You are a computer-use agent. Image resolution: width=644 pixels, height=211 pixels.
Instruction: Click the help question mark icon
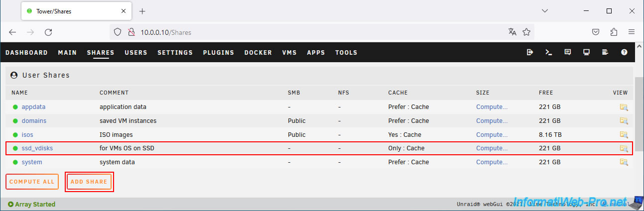tap(624, 52)
